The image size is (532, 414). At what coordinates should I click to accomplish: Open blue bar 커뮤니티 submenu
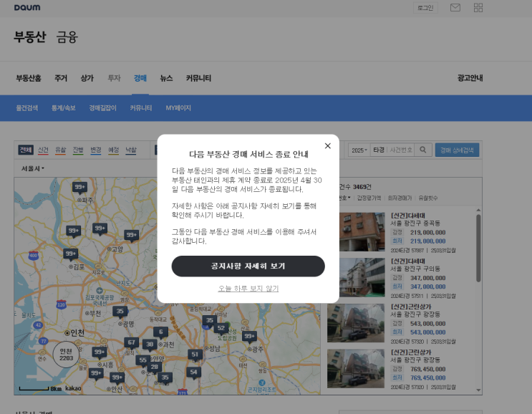[141, 108]
